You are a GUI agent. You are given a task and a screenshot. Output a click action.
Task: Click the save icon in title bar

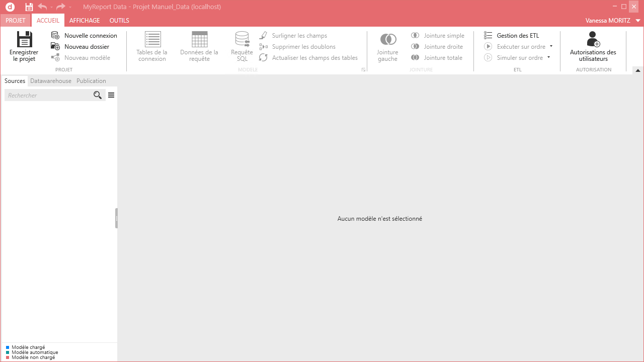coord(29,7)
